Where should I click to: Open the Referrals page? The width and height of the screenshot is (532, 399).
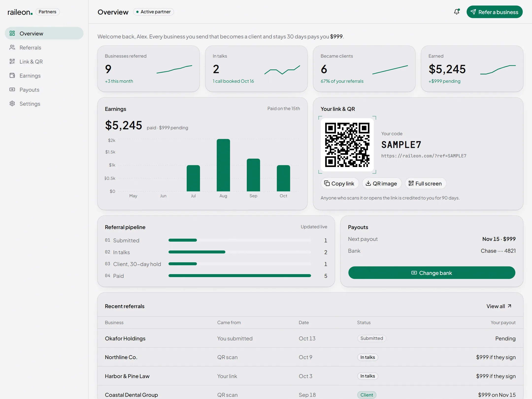44,47
